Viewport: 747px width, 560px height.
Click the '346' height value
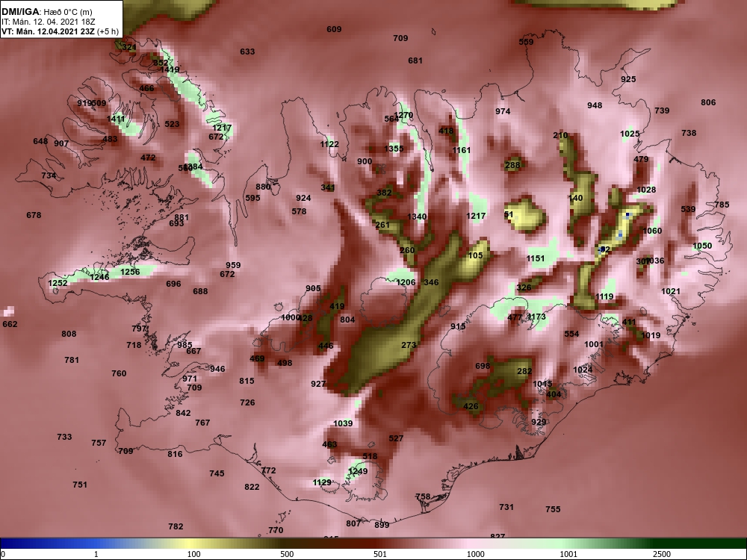point(431,282)
